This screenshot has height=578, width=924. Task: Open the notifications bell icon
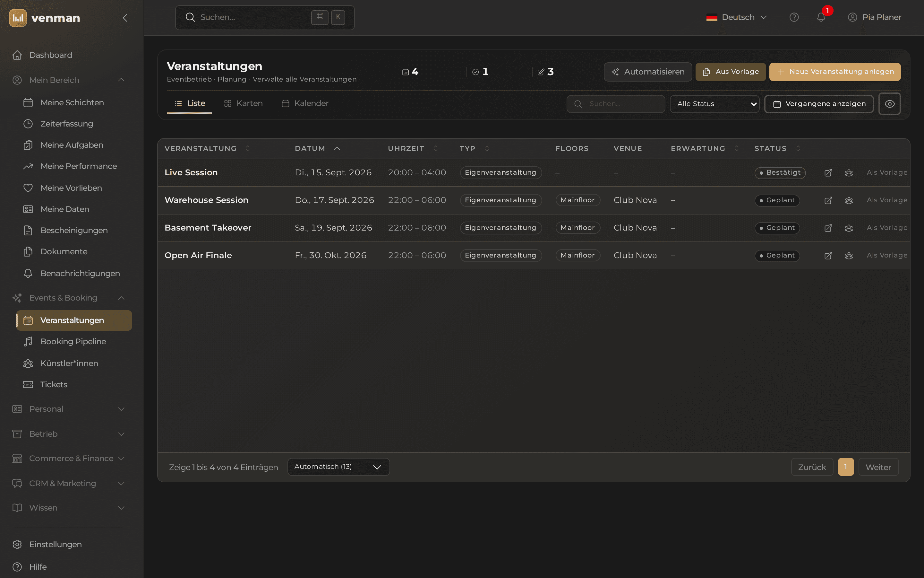821,17
